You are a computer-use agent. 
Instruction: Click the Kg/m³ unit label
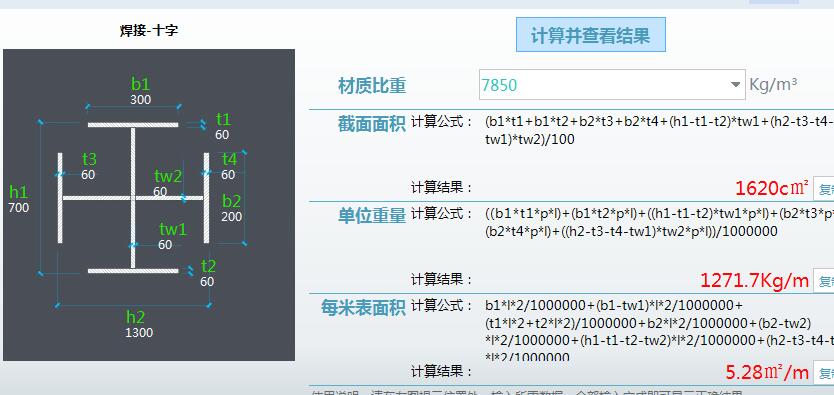pyautogui.click(x=773, y=84)
